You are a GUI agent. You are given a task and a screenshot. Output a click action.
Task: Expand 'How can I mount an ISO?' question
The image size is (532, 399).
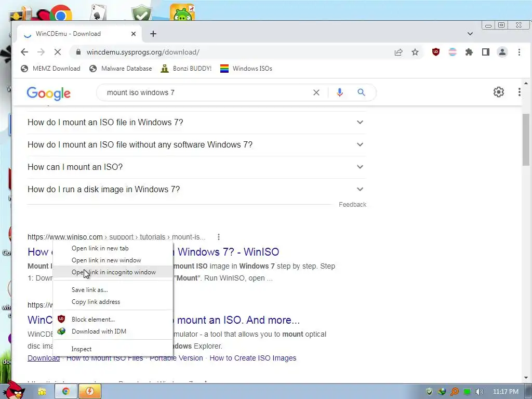197,167
